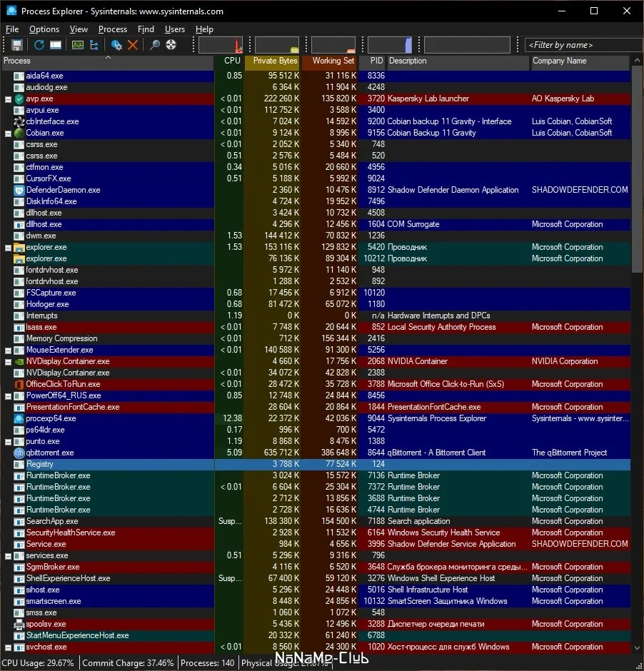Collapse the explorer.exe PID 5420 subtree
This screenshot has height=671, width=644.
coord(8,248)
